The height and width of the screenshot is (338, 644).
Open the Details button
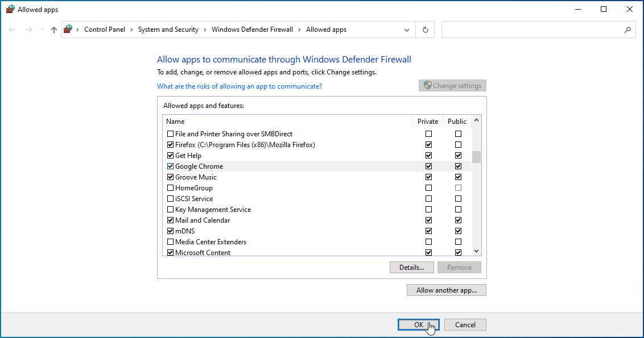(x=411, y=268)
